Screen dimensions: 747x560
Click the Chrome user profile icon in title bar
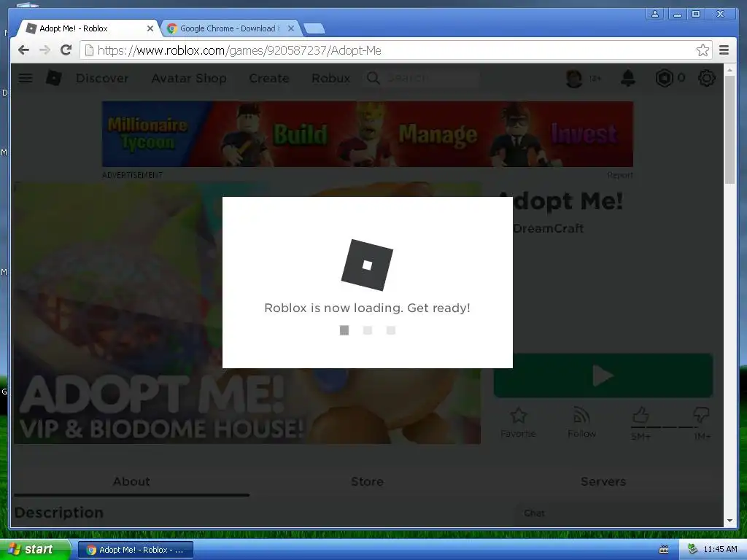[x=655, y=14]
